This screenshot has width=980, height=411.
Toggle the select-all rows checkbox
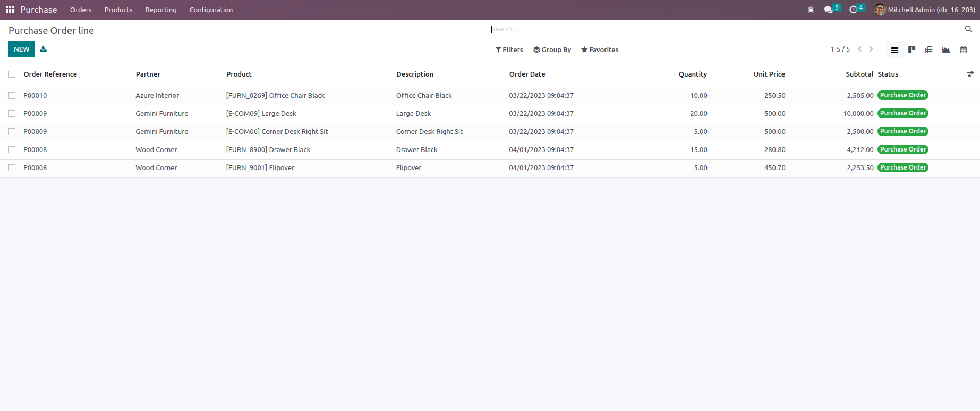(12, 74)
